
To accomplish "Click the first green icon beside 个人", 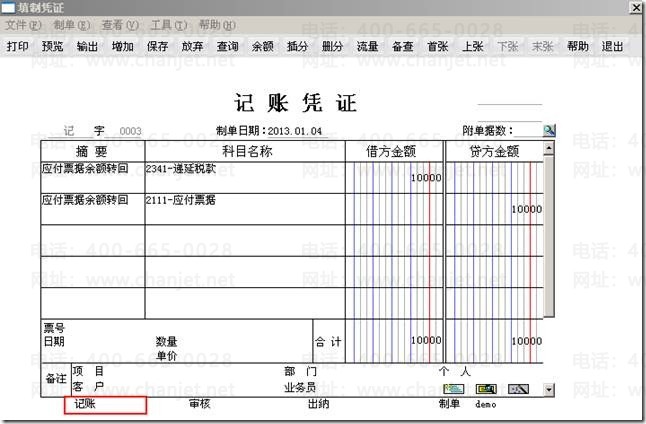I will 454,389.
